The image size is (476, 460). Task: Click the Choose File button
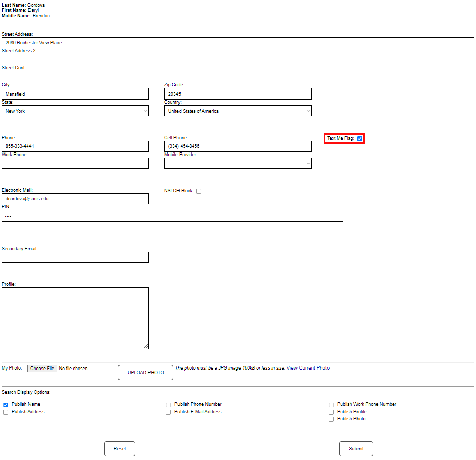tap(42, 368)
